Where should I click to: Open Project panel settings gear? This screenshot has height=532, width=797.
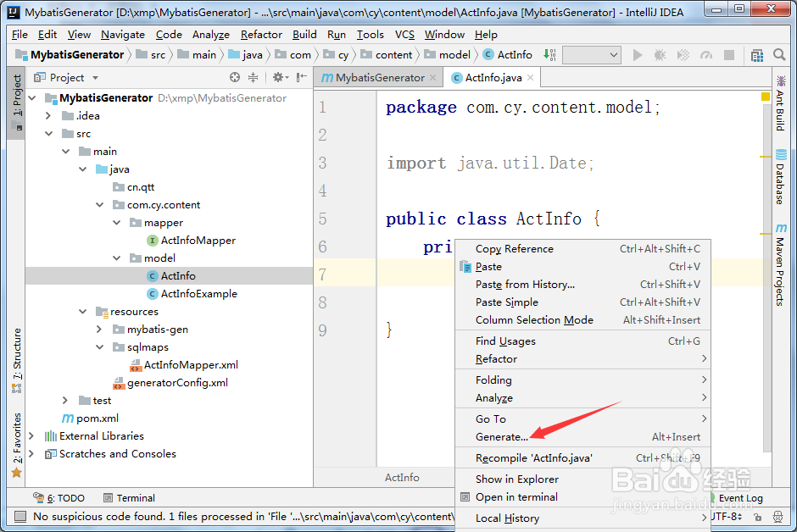point(280,77)
